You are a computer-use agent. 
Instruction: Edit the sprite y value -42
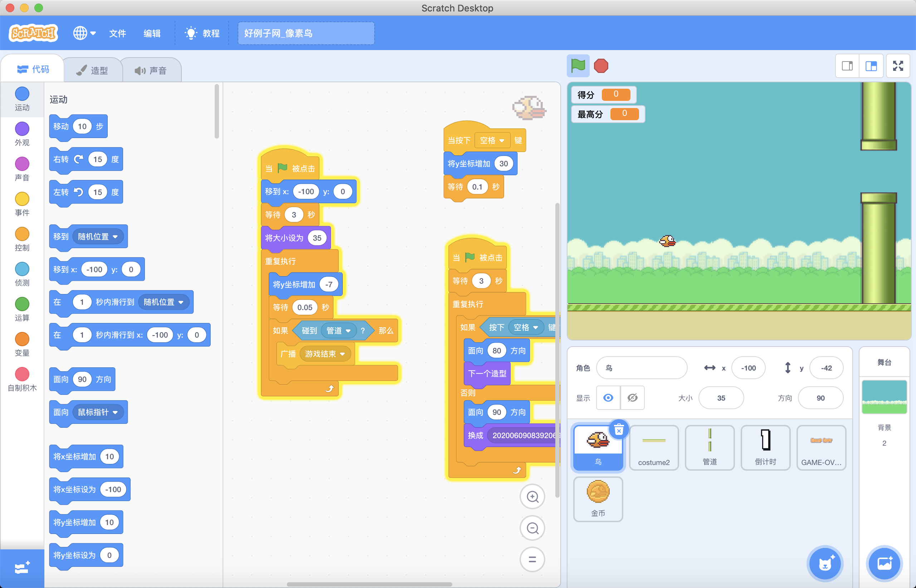tap(826, 368)
